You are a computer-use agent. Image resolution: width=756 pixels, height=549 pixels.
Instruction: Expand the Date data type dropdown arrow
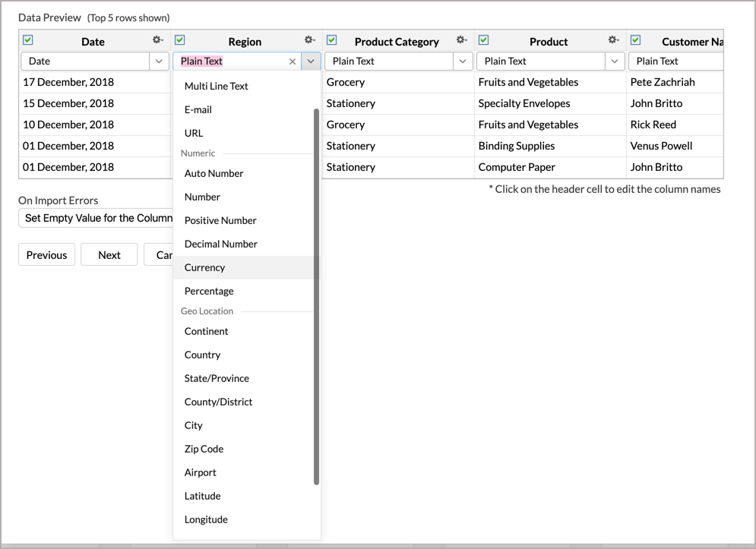pyautogui.click(x=159, y=62)
